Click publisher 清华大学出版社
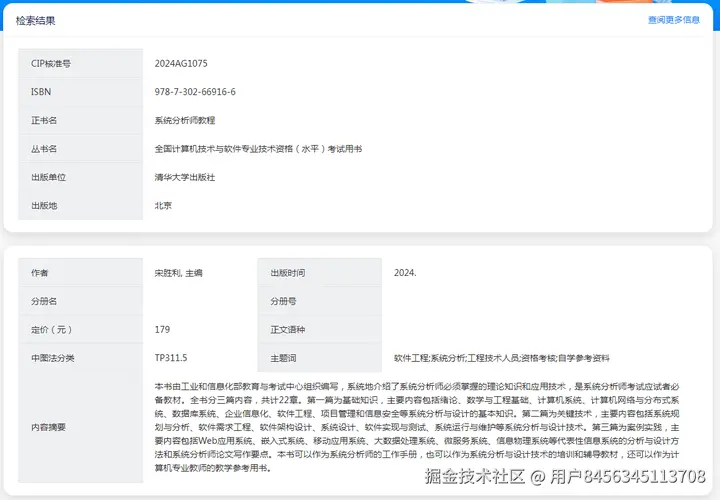This screenshot has width=720, height=500. [185, 177]
